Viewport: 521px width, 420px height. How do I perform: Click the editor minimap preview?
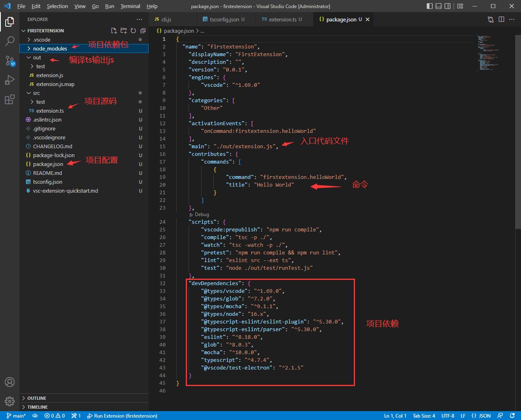click(x=488, y=53)
